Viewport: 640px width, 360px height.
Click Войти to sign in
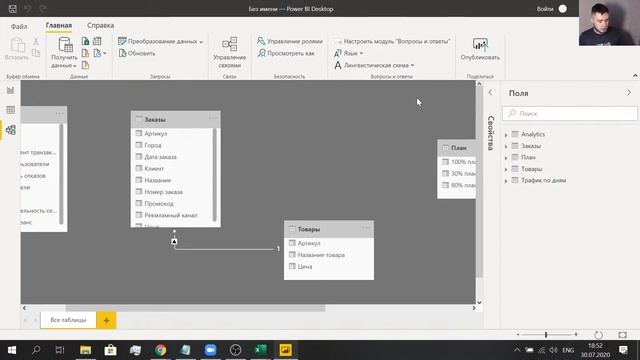545,9
